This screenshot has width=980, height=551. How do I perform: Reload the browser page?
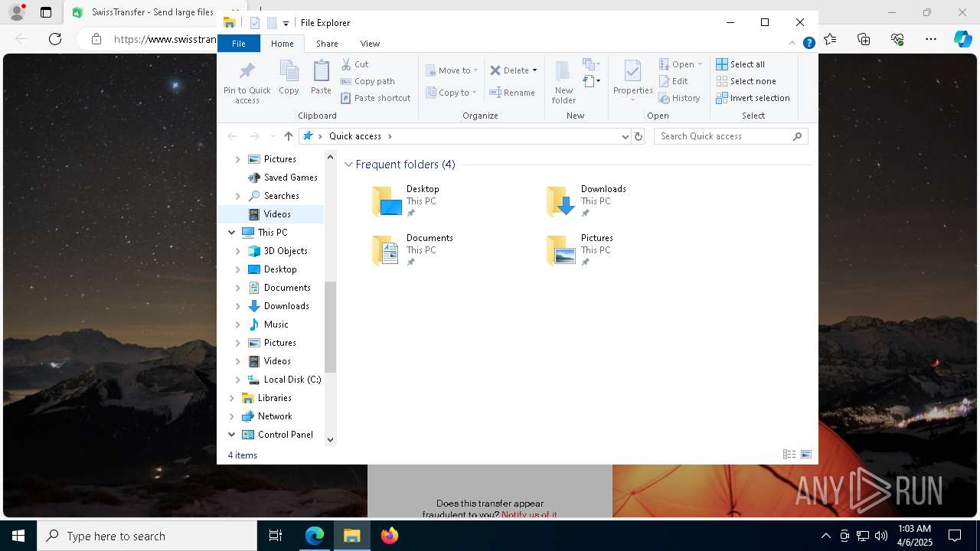(55, 39)
